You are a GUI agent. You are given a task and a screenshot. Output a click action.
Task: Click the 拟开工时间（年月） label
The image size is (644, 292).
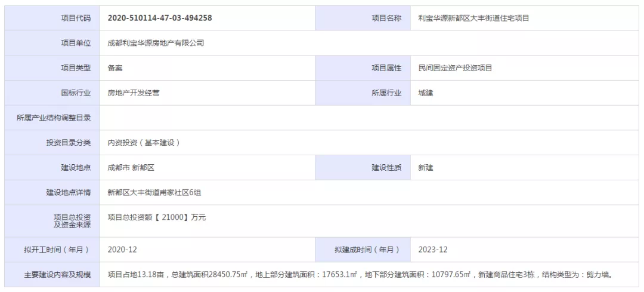(x=57, y=250)
